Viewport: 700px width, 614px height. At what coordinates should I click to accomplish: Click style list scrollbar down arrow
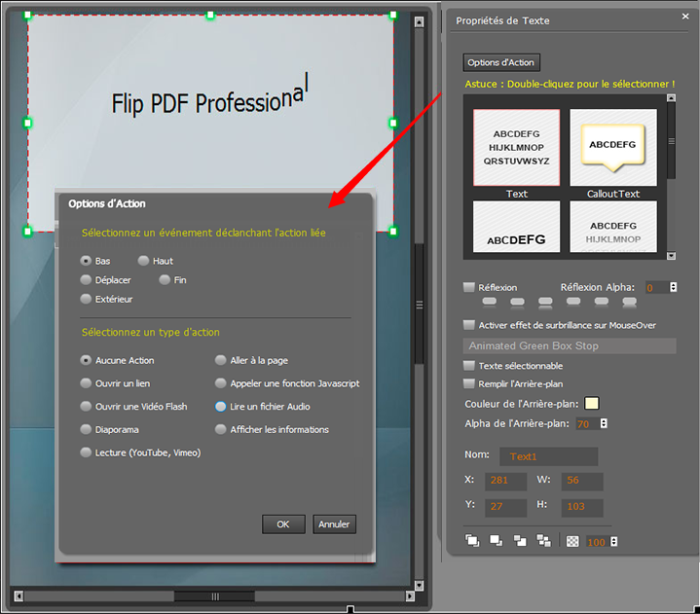pos(671,256)
